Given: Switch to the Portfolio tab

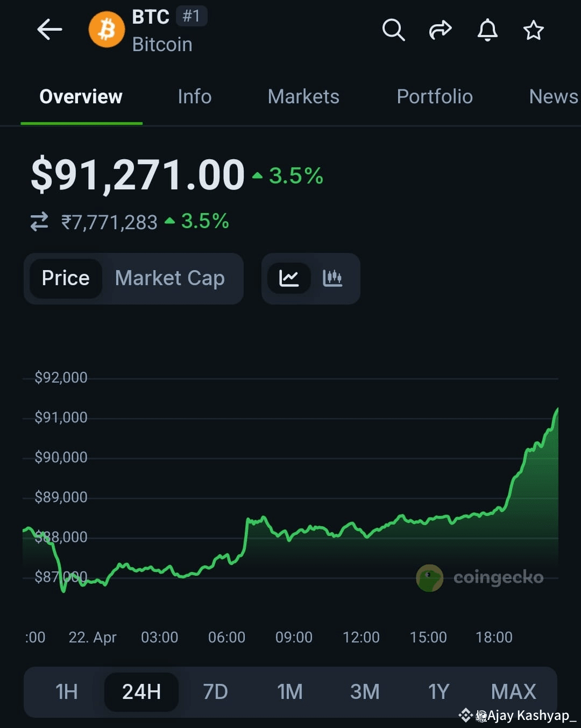Looking at the screenshot, I should 435,97.
